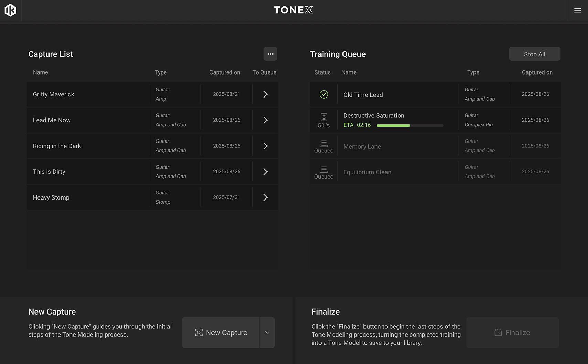Image resolution: width=588 pixels, height=364 pixels.
Task: Expand the New Capture dropdown arrow
Action: pos(267,332)
